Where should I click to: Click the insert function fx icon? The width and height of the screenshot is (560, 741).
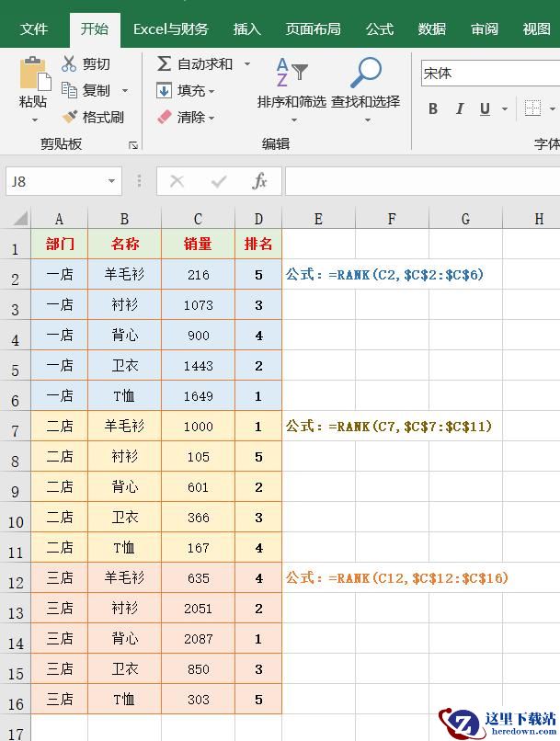tap(260, 181)
